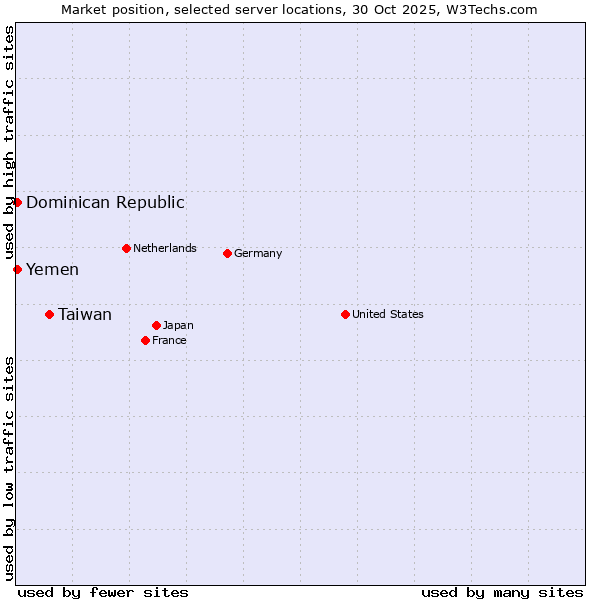The height and width of the screenshot is (600, 600).
Task: Select the red Taiwan data marker
Action: (49, 314)
